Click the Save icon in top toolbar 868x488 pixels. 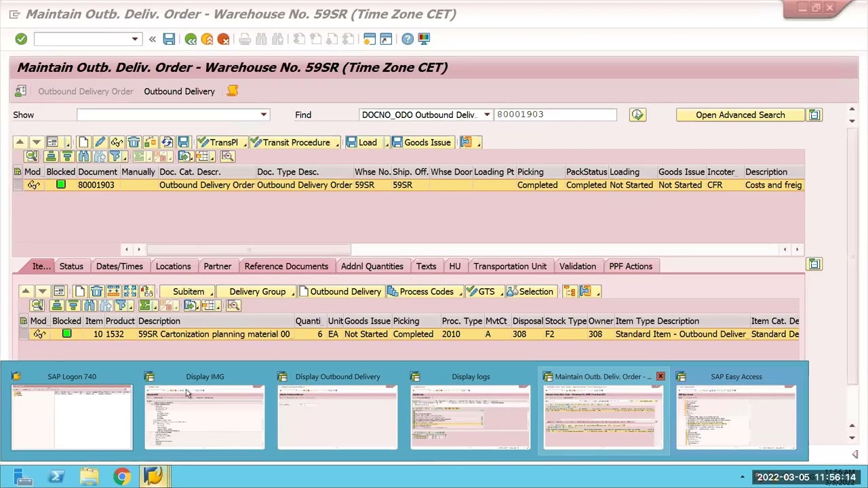[169, 39]
